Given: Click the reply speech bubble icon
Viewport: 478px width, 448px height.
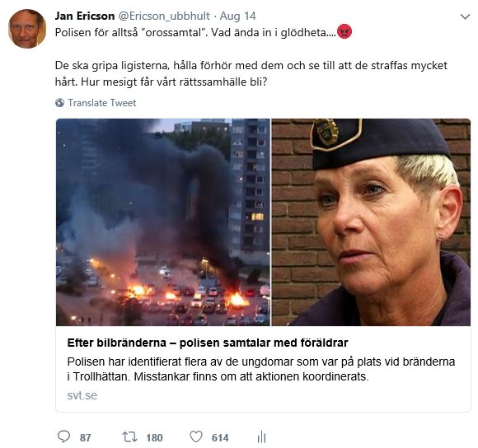Looking at the screenshot, I should point(63,436).
